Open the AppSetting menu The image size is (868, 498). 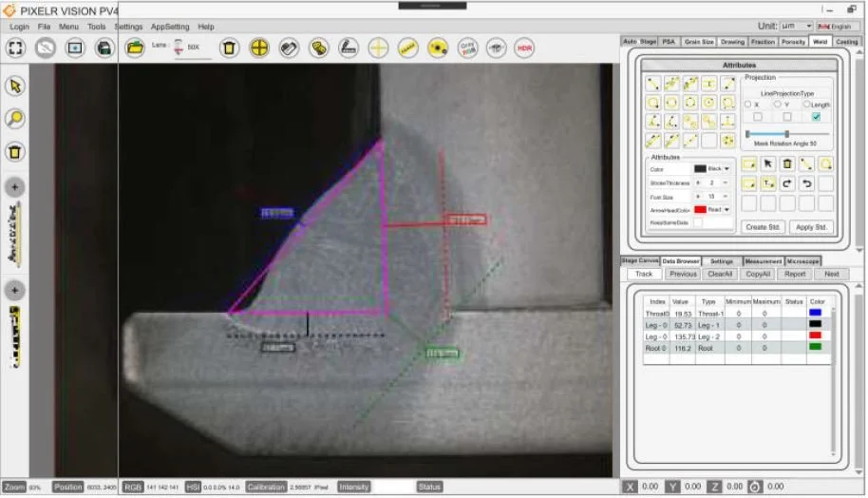pos(170,27)
